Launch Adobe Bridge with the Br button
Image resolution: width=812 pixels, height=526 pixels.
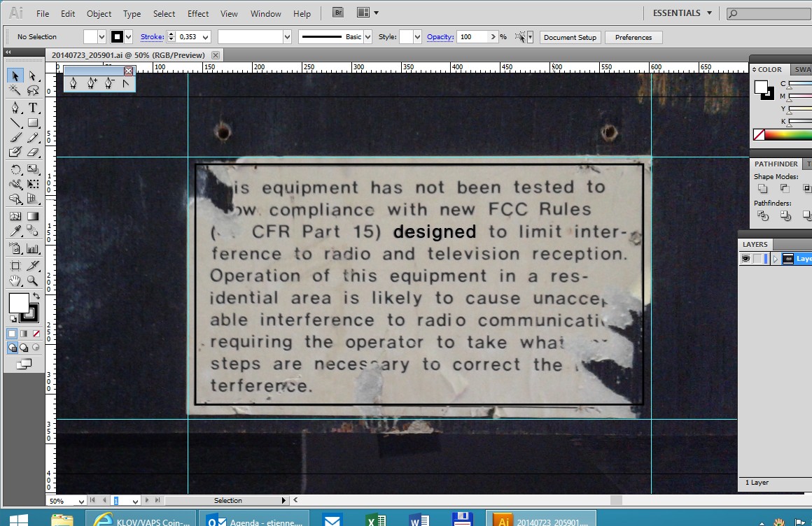click(337, 13)
